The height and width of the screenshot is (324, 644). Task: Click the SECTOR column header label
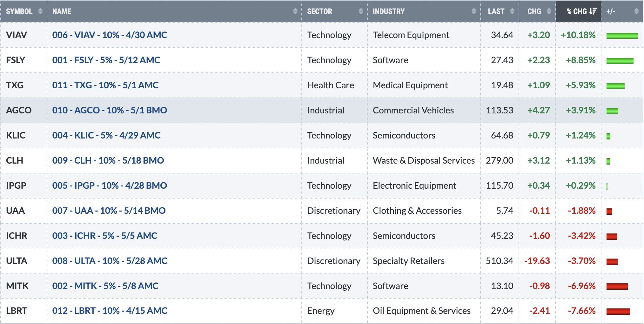[319, 11]
